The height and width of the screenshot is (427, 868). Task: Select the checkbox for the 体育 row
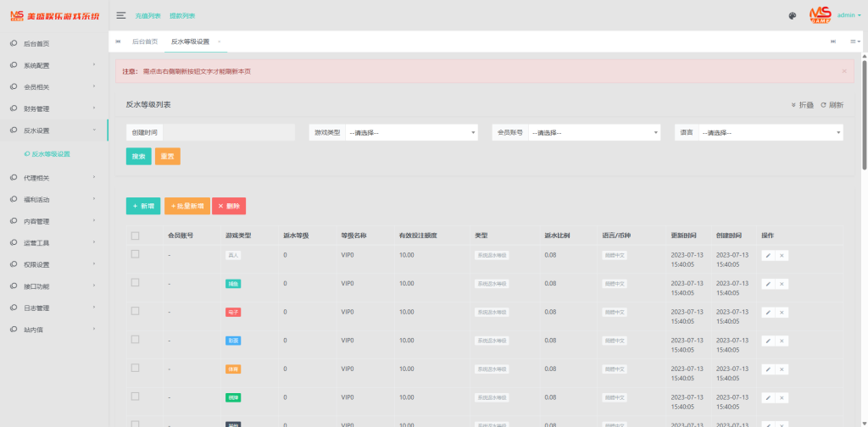(135, 369)
